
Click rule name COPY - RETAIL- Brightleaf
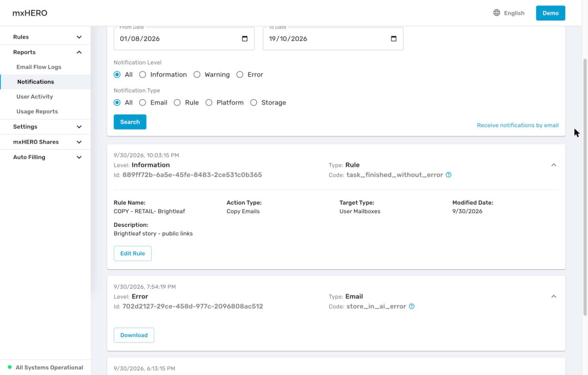coord(149,211)
